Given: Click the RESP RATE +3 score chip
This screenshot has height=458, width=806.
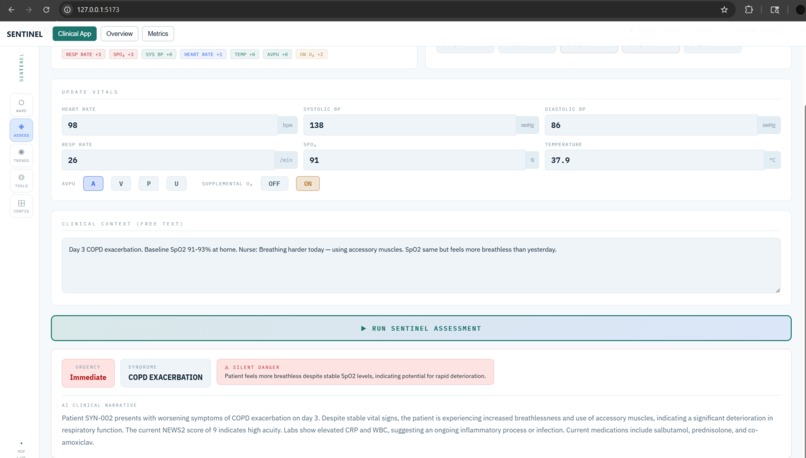Looking at the screenshot, I should [x=83, y=54].
